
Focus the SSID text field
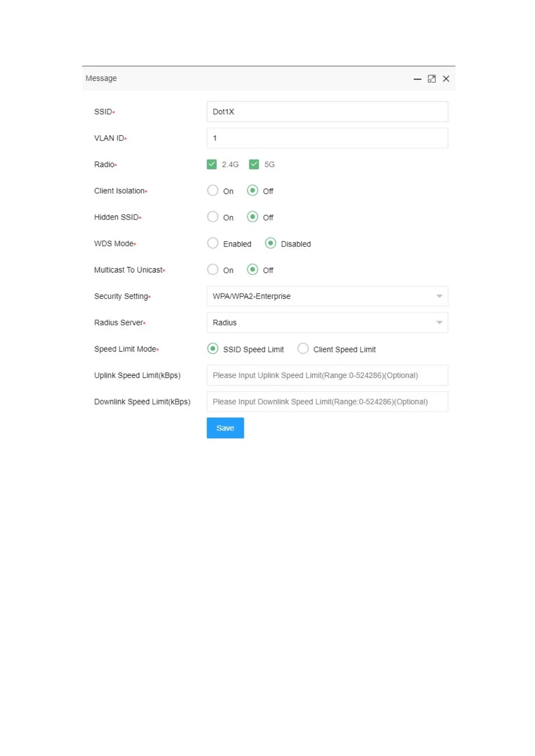[x=327, y=112]
